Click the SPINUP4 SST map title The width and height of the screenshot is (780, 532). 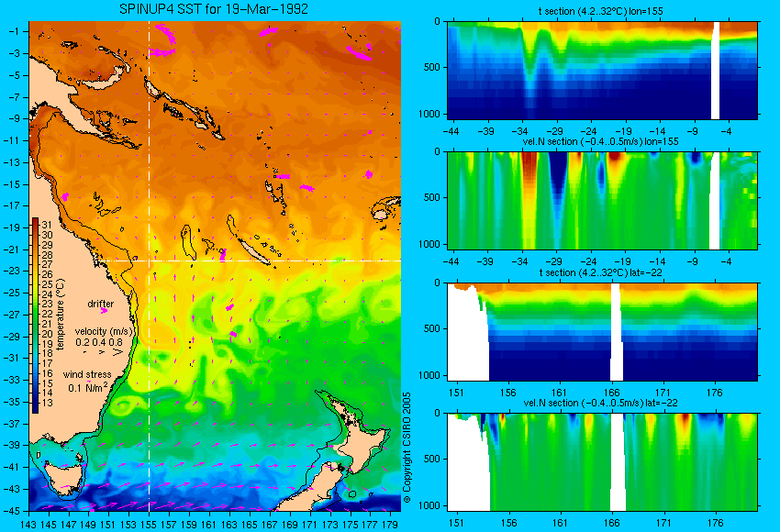click(214, 9)
